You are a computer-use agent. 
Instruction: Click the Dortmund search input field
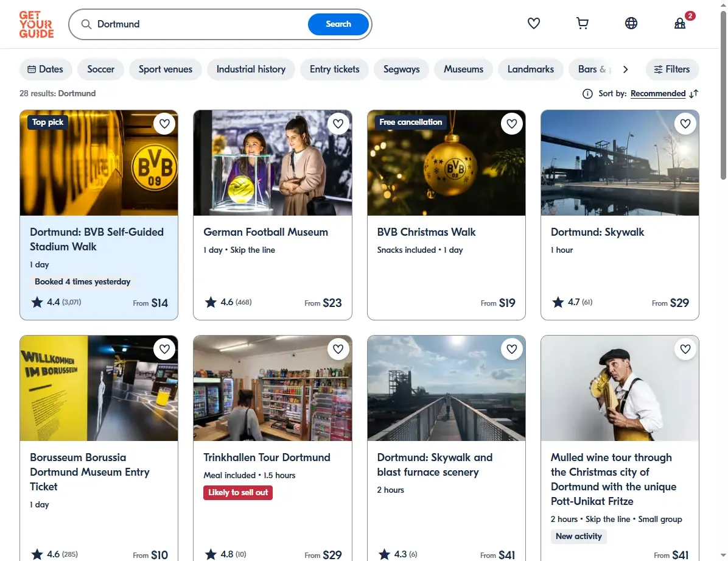point(200,24)
